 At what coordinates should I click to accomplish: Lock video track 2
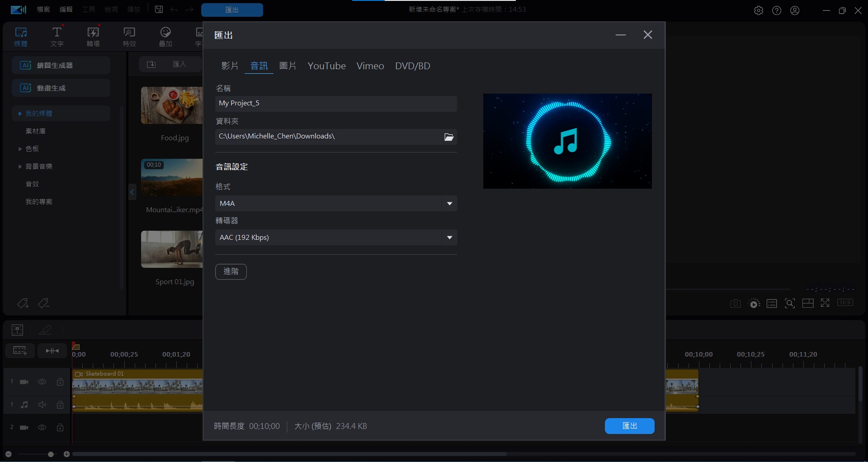(x=60, y=427)
